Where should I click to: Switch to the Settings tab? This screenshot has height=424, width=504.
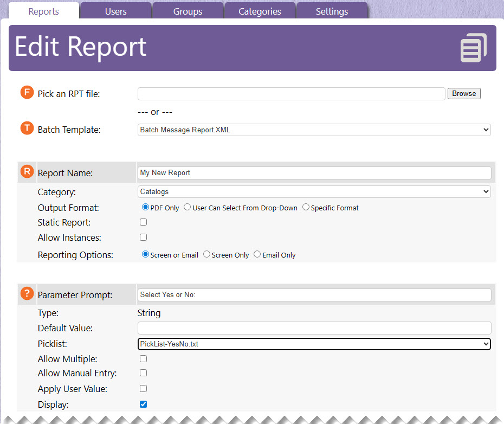tap(332, 11)
